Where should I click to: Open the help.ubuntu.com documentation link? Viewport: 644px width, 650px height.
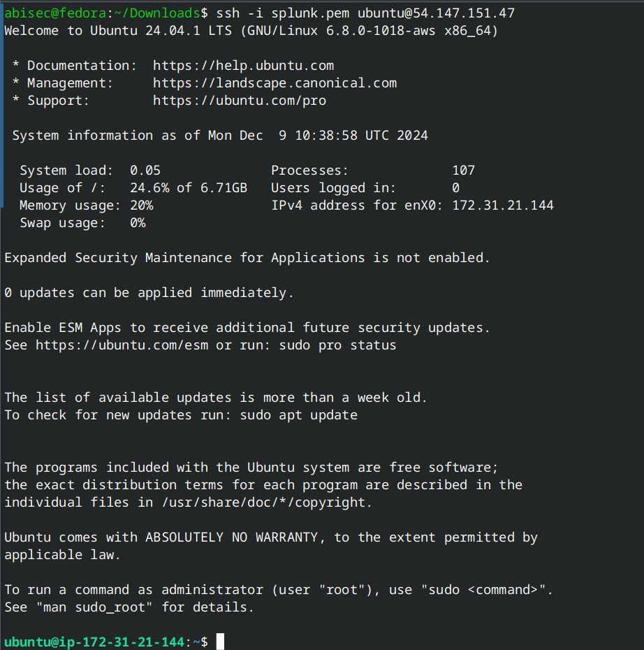[243, 66]
